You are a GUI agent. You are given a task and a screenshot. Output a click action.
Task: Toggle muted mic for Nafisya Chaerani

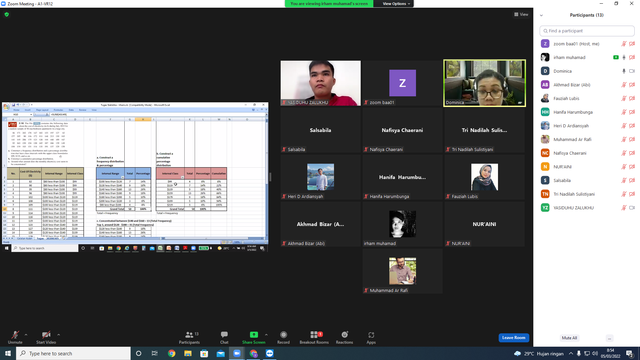(624, 153)
